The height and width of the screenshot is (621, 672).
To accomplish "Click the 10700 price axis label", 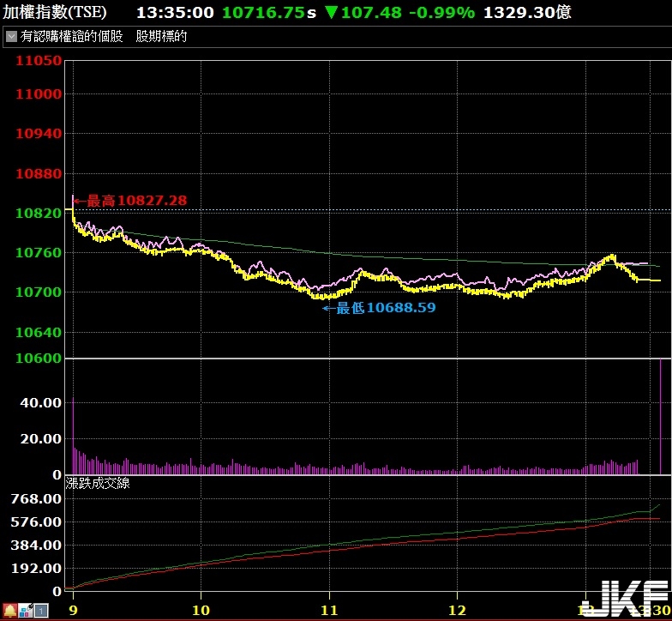I will pyautogui.click(x=39, y=292).
